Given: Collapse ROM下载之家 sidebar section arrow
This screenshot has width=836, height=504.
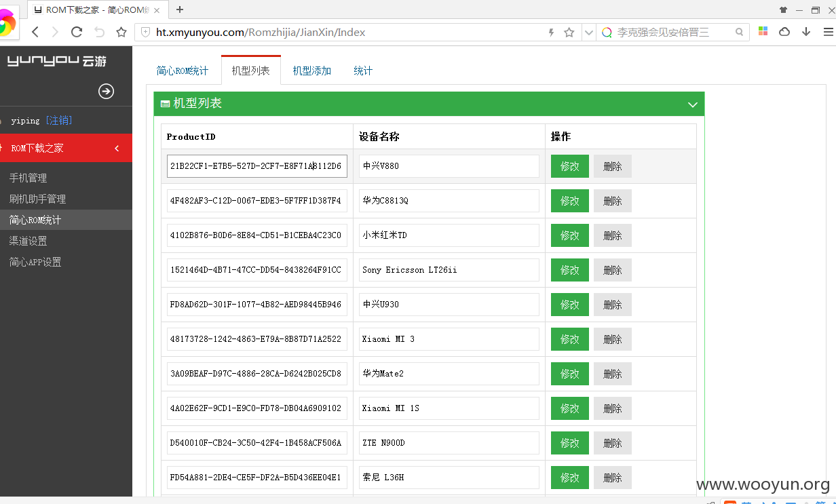Looking at the screenshot, I should [x=117, y=148].
